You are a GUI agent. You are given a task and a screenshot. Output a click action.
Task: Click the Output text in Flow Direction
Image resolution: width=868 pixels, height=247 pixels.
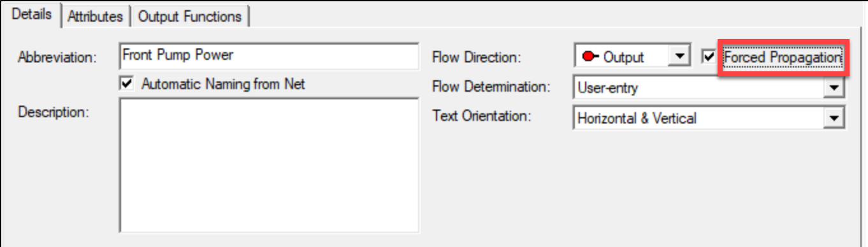tap(624, 57)
